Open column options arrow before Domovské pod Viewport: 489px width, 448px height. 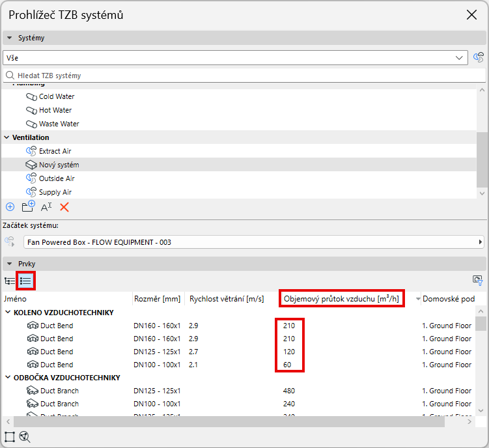click(x=418, y=299)
